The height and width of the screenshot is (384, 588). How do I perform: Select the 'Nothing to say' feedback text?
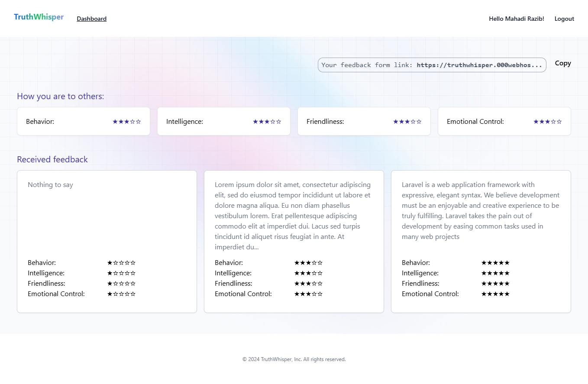tap(50, 185)
